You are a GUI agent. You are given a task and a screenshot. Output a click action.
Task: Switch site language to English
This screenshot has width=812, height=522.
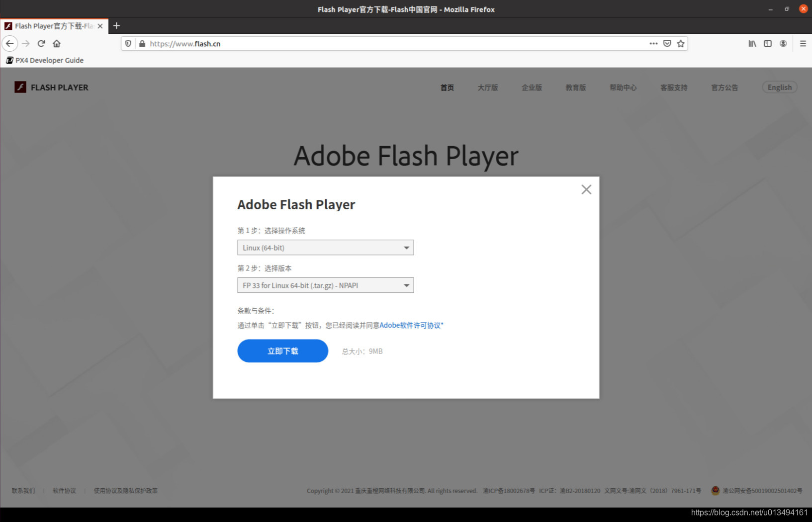(780, 87)
